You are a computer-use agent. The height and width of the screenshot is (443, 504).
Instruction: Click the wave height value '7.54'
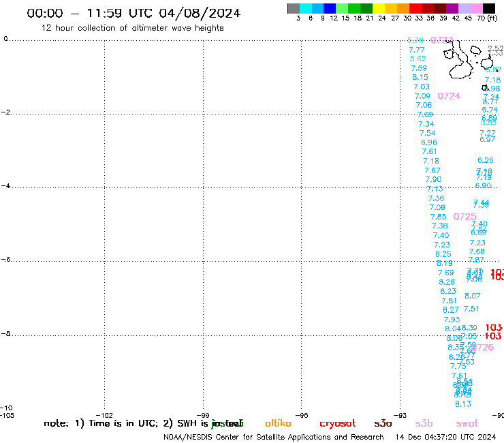[x=427, y=133]
